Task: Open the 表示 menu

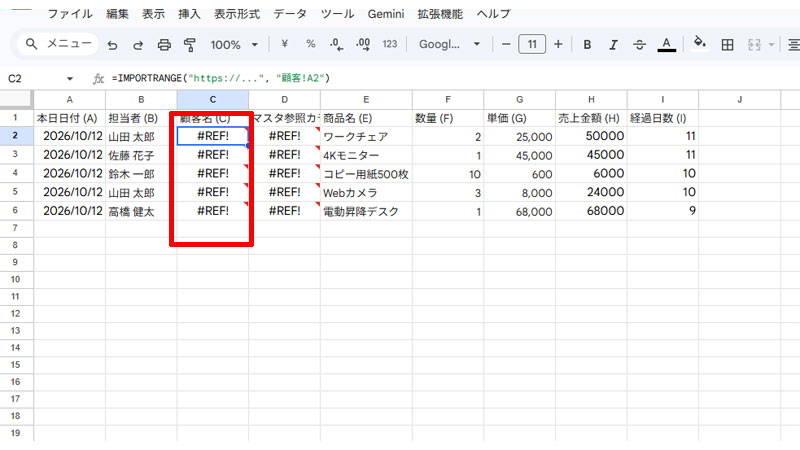Action: pyautogui.click(x=153, y=14)
